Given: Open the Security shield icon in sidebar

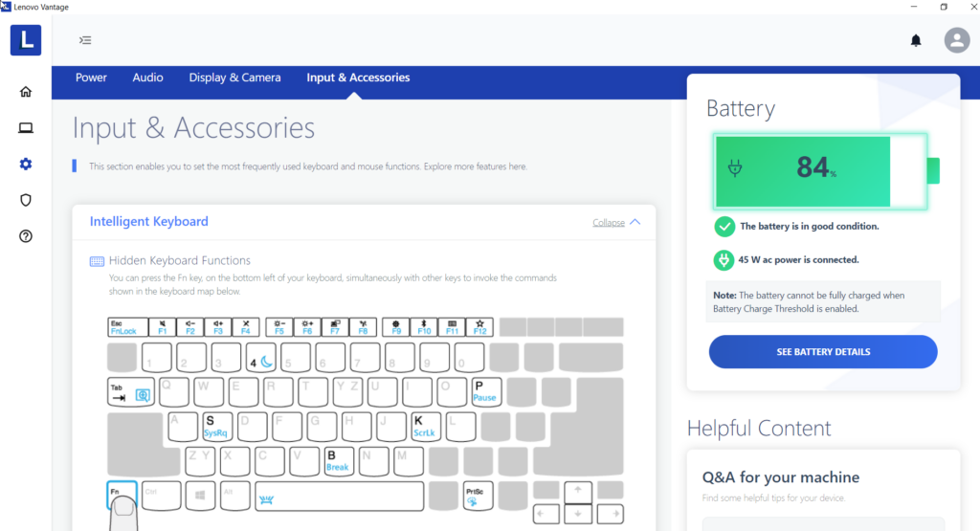Looking at the screenshot, I should tap(26, 200).
